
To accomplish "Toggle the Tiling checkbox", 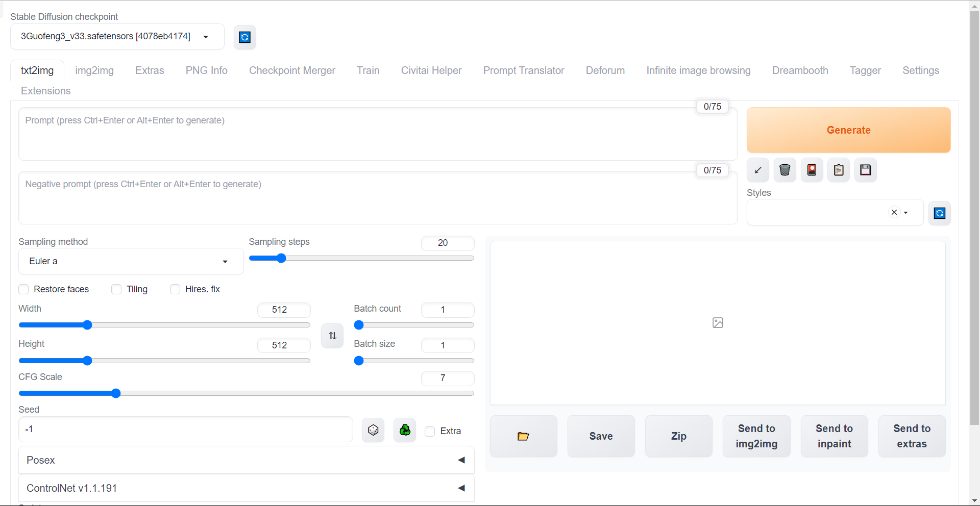I will [116, 289].
